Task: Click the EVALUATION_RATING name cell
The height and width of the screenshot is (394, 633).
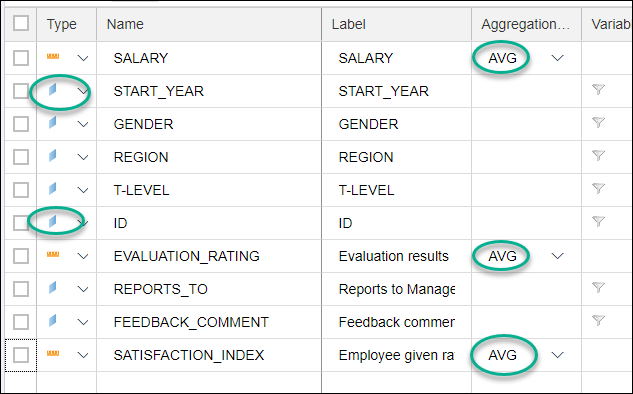Action: pyautogui.click(x=209, y=256)
